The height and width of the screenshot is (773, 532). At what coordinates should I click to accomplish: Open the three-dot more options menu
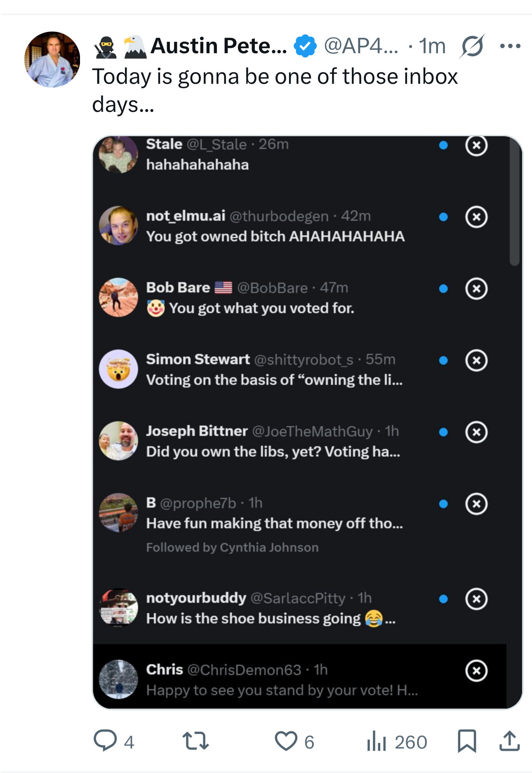[x=510, y=46]
